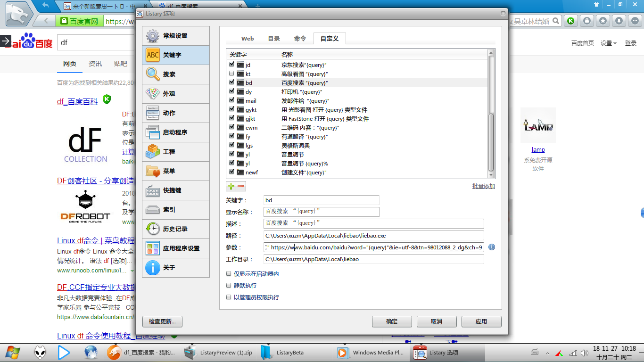
Task: Select the fy 有道翻译 keyword row
Action: click(x=357, y=136)
